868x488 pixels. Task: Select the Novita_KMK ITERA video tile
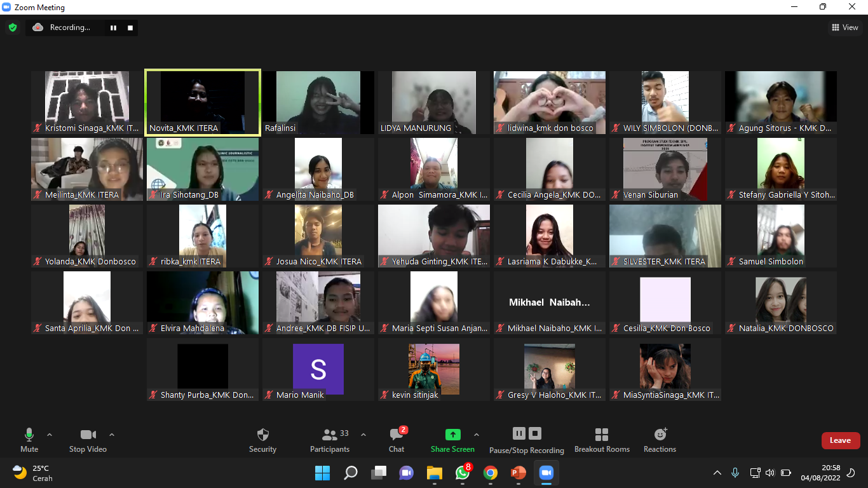pos(203,102)
